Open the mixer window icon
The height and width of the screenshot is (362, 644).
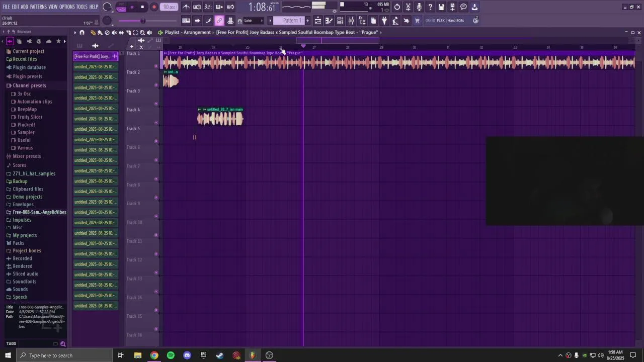point(351,21)
